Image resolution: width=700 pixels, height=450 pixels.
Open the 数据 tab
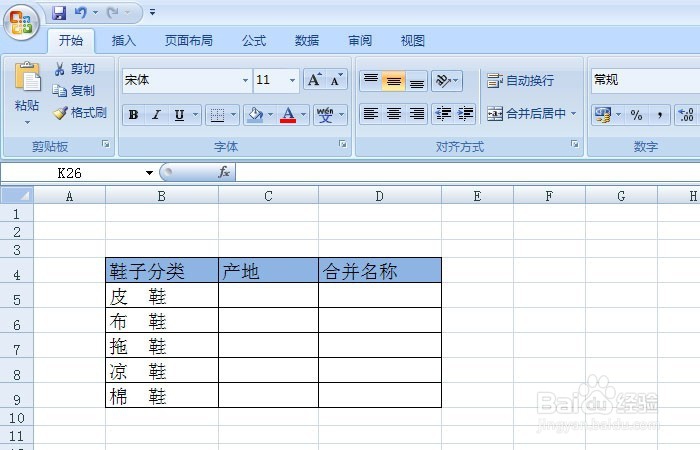click(x=307, y=41)
